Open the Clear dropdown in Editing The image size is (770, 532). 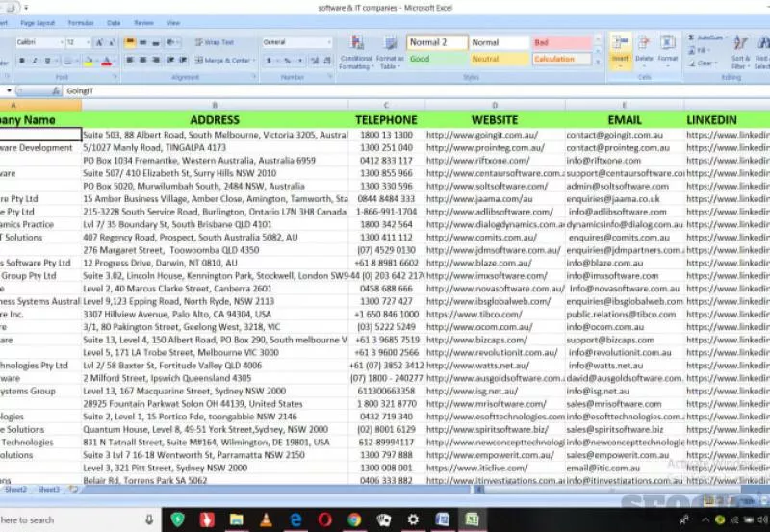[702, 63]
